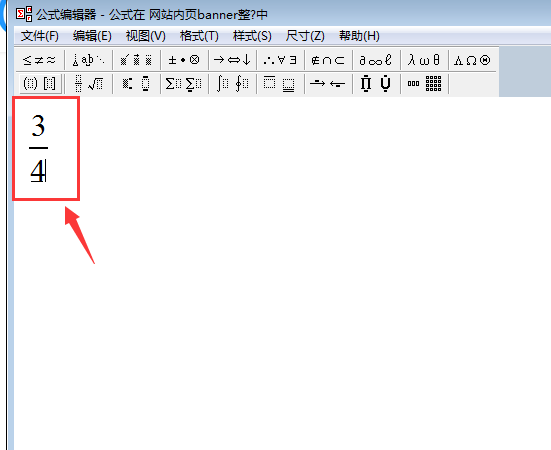The image size is (551, 450).
Task: Open the integral templates palette (∫)
Action: click(232, 84)
